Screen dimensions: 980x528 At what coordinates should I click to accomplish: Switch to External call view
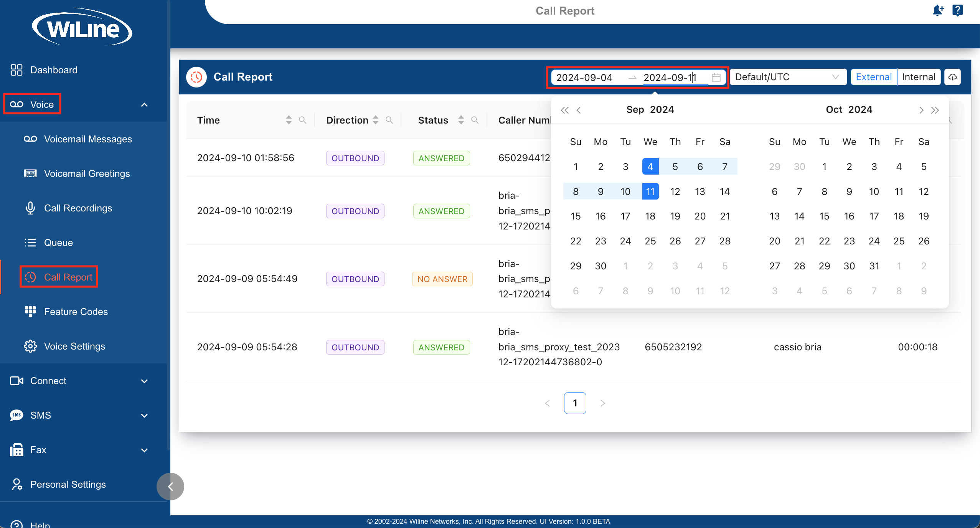(x=874, y=77)
